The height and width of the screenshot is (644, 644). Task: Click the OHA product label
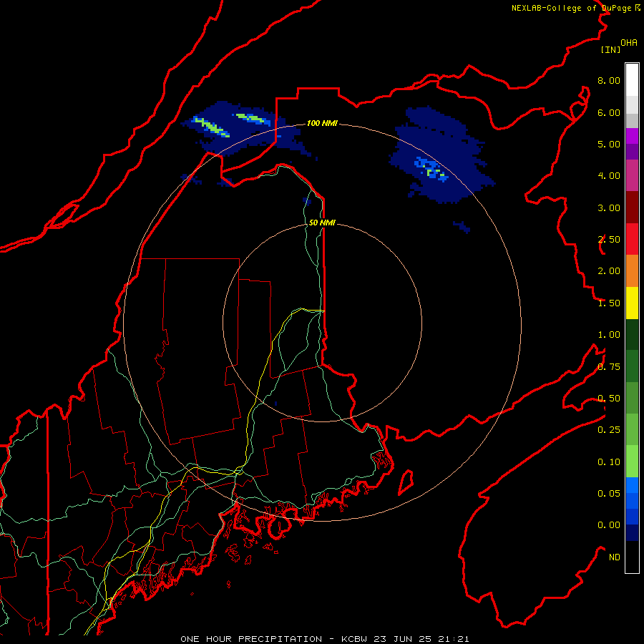click(x=629, y=43)
